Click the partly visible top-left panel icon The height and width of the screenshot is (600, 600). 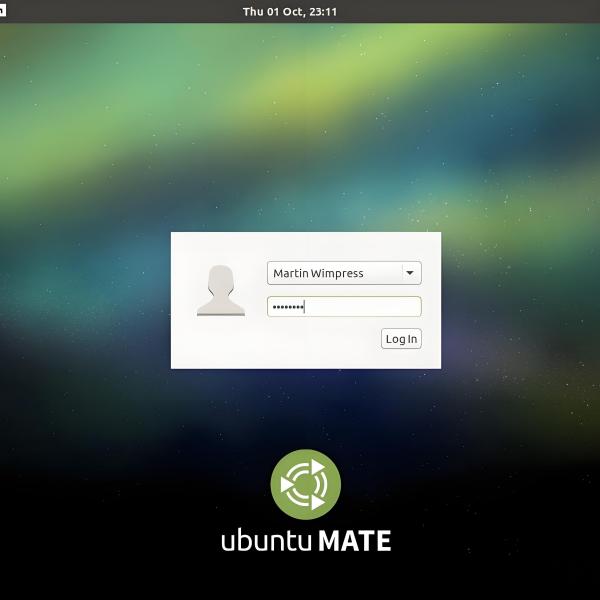(x=3, y=11)
